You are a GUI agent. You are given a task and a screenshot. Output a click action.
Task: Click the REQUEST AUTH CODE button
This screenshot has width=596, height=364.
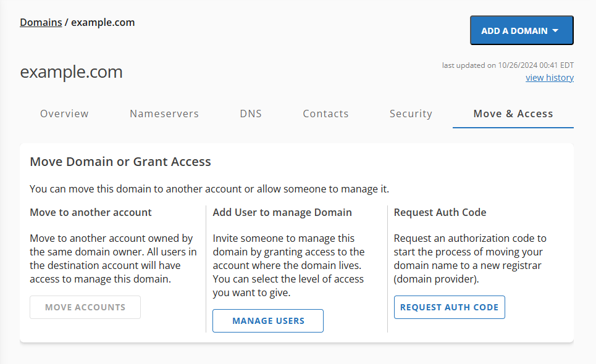click(x=449, y=307)
